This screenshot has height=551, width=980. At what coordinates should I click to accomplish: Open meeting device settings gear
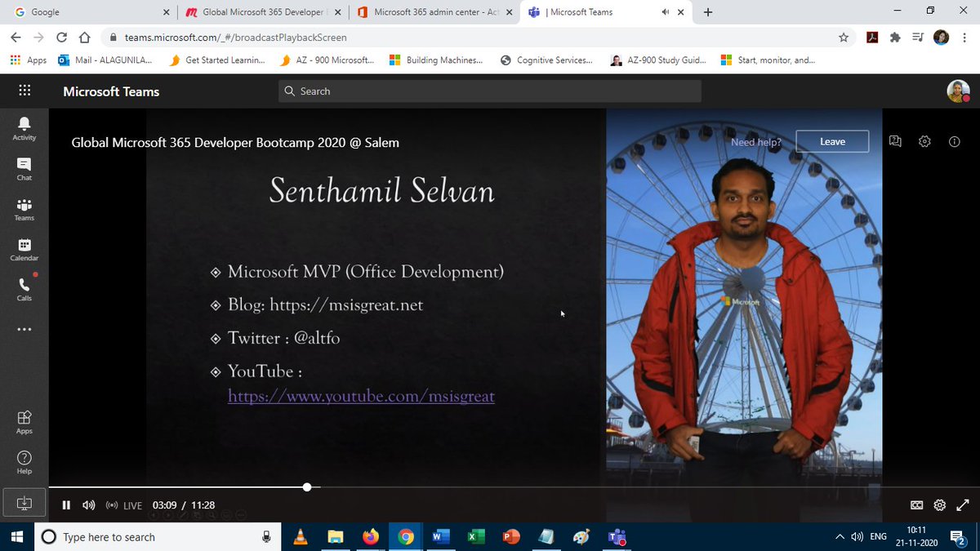click(x=924, y=141)
